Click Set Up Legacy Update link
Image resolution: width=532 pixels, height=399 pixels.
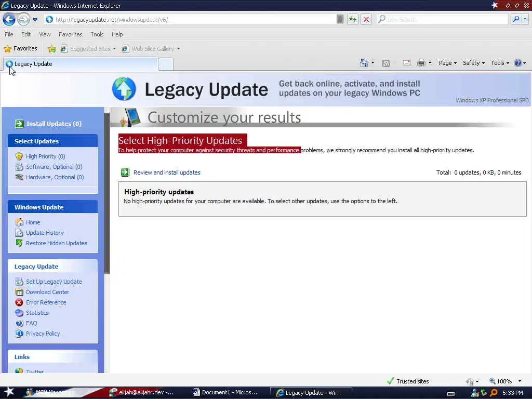point(54,282)
